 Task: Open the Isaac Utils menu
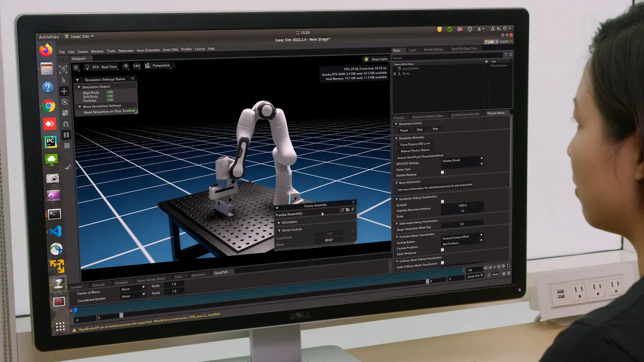tap(171, 50)
